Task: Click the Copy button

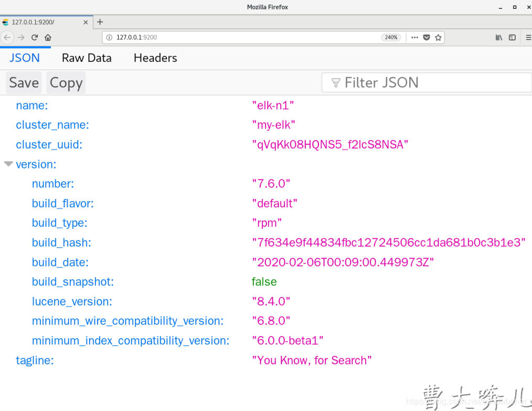Action: 66,82
